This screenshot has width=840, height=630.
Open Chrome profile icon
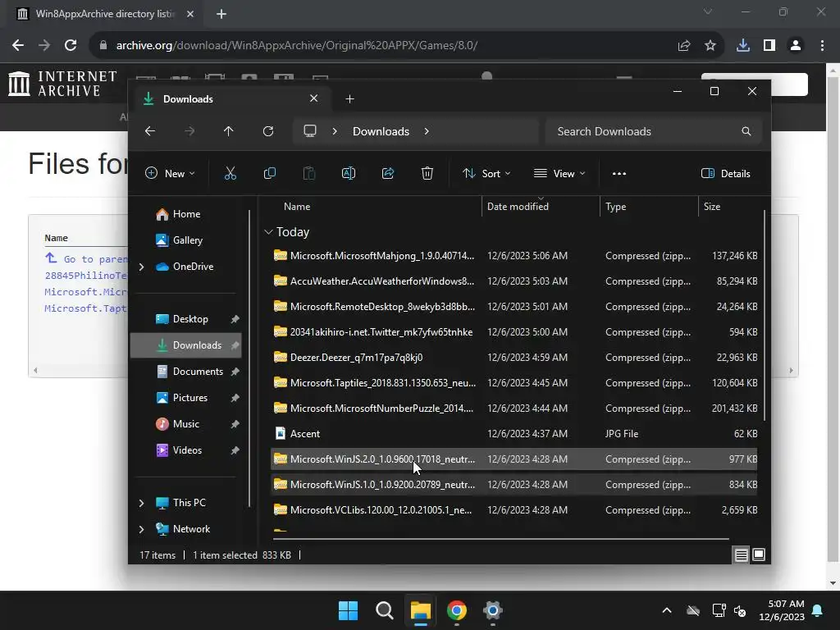[x=796, y=46]
